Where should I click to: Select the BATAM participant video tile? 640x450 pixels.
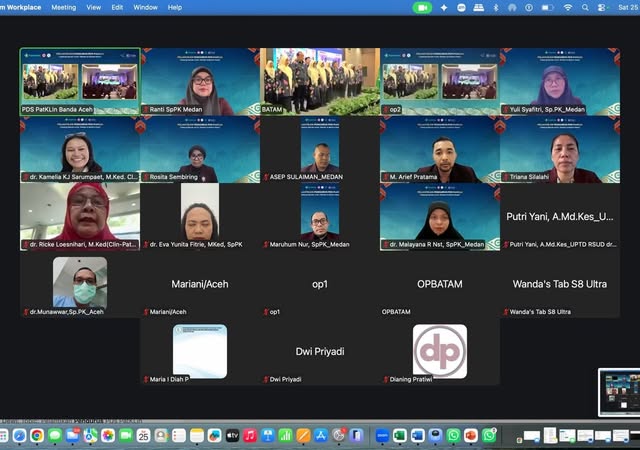pyautogui.click(x=320, y=82)
